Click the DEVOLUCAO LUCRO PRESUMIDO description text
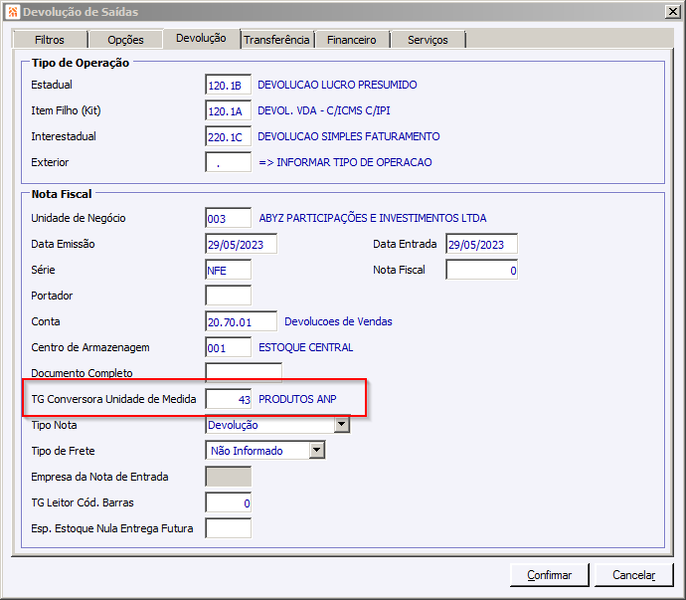 click(337, 85)
